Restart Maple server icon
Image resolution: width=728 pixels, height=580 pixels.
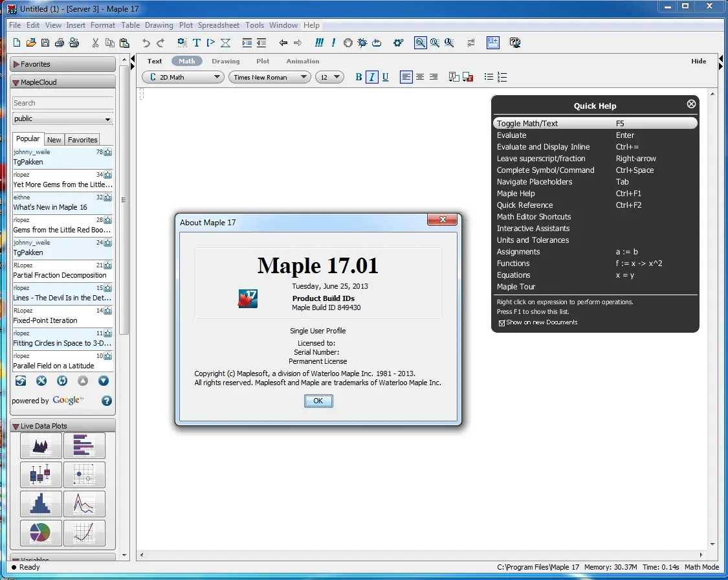point(377,43)
